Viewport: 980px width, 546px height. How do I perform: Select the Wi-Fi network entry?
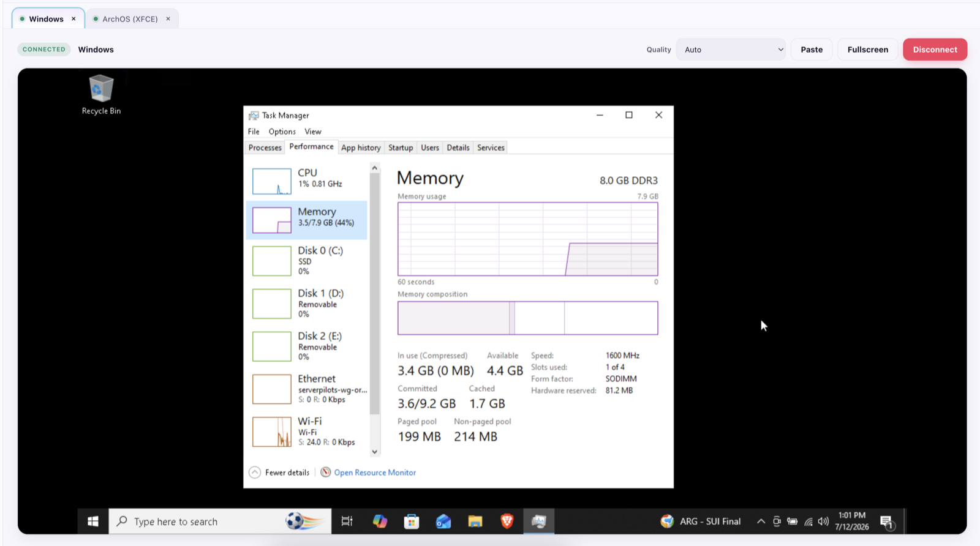coord(307,432)
